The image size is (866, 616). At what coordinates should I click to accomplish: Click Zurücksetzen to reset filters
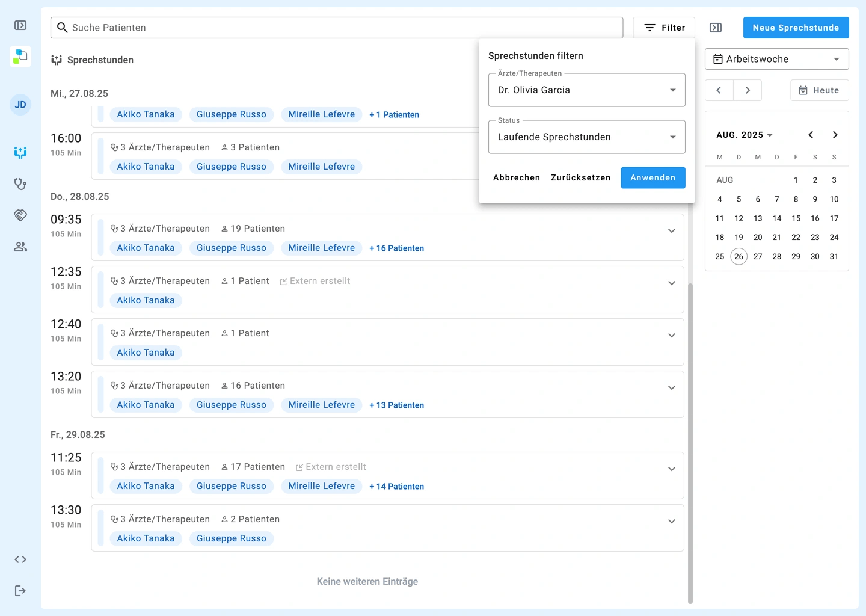click(580, 177)
